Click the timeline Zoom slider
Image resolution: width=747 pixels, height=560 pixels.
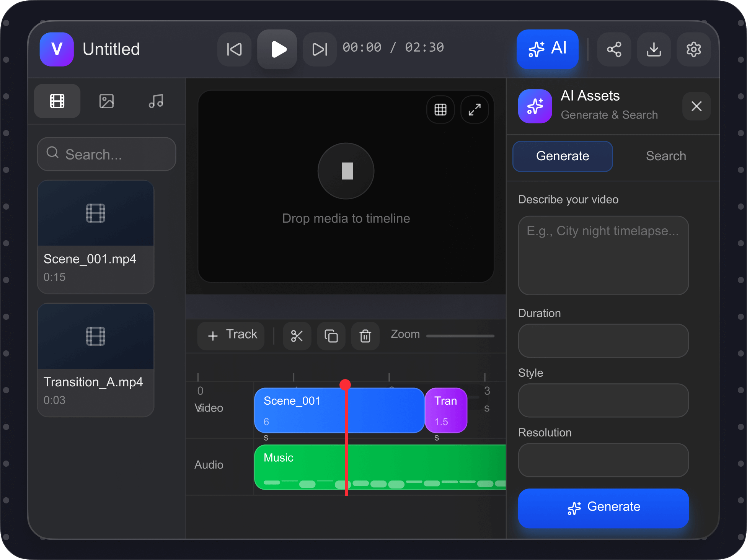pos(460,336)
